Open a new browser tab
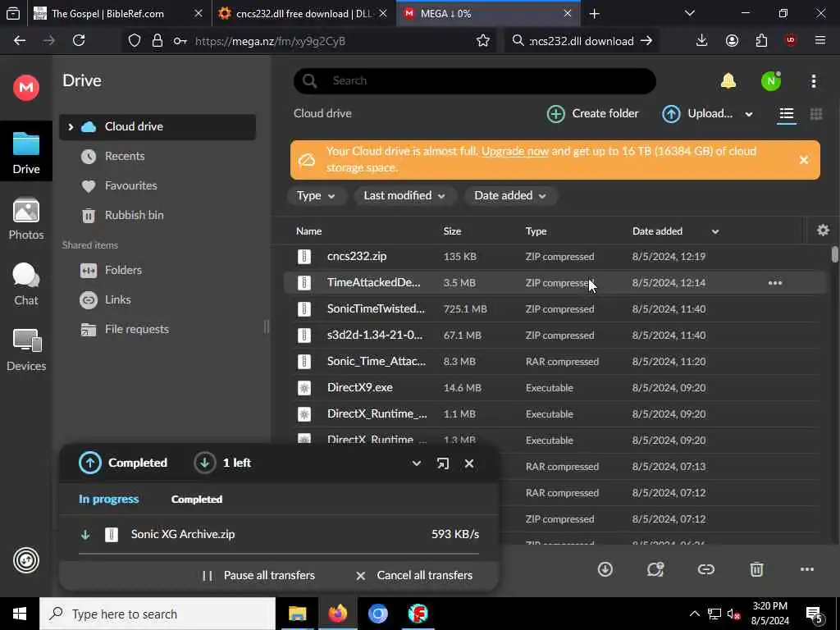Image resolution: width=840 pixels, height=630 pixels. [x=594, y=14]
